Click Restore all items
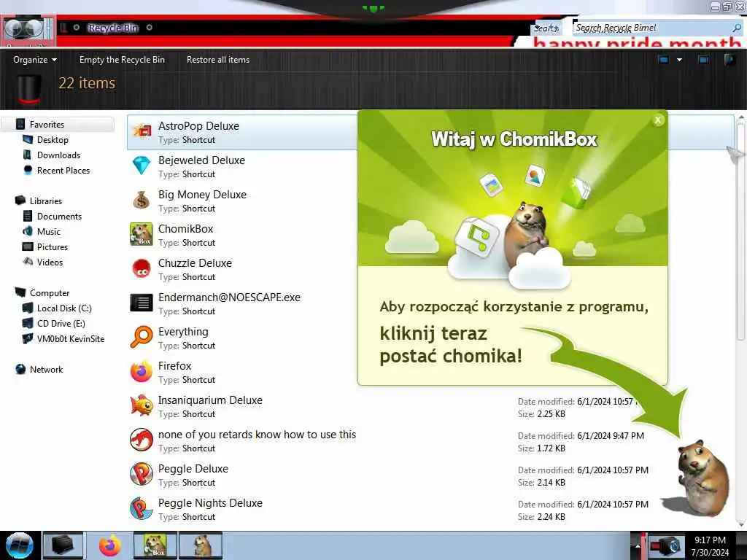 (217, 60)
